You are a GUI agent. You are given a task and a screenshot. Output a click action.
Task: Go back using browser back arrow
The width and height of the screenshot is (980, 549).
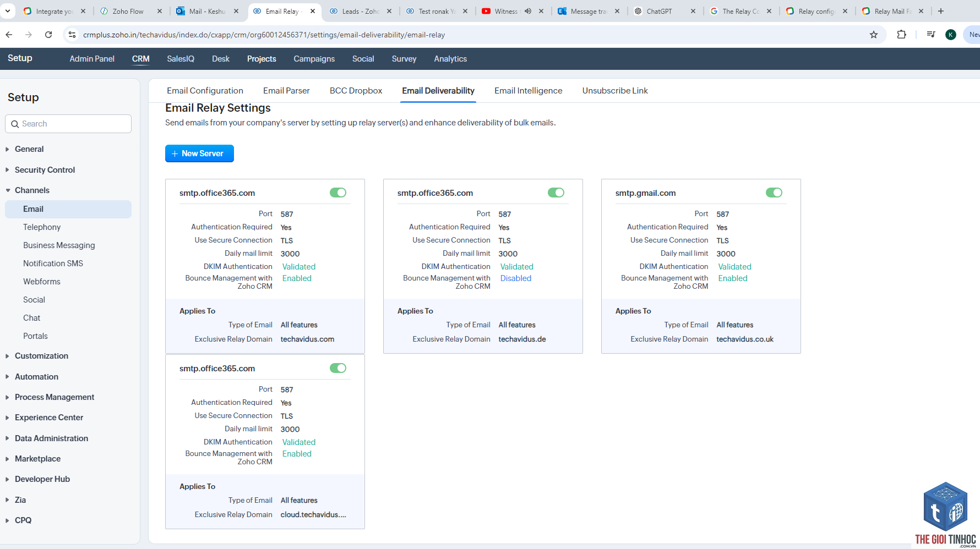(x=9, y=35)
